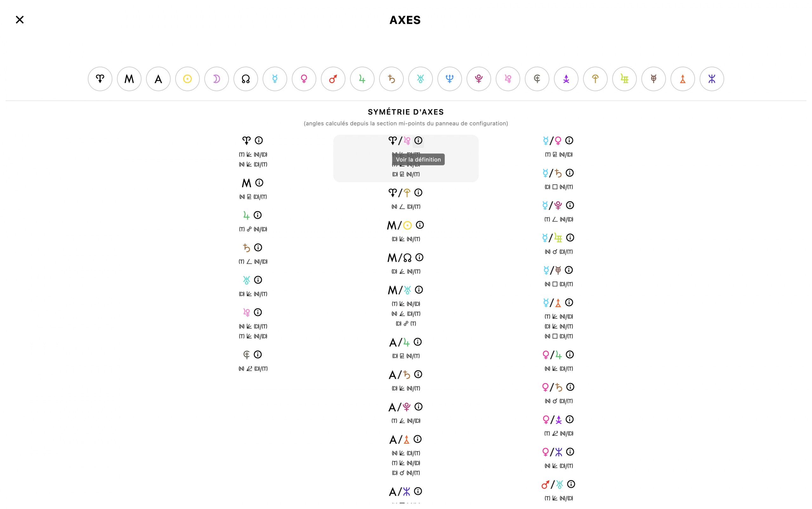Toggle the A (Ascendant) circle filter
812x509 pixels.
point(158,79)
